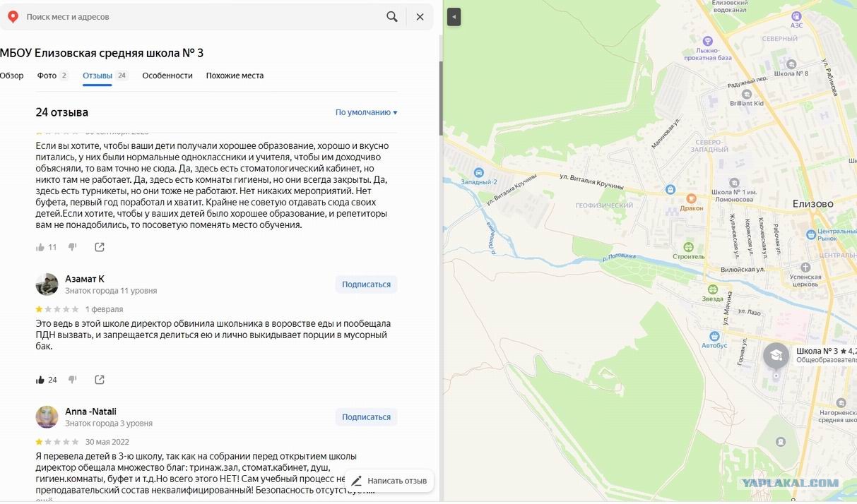
Task: Click the Школа № 3 ★ 4,2 map label
Action: pyautogui.click(x=826, y=351)
